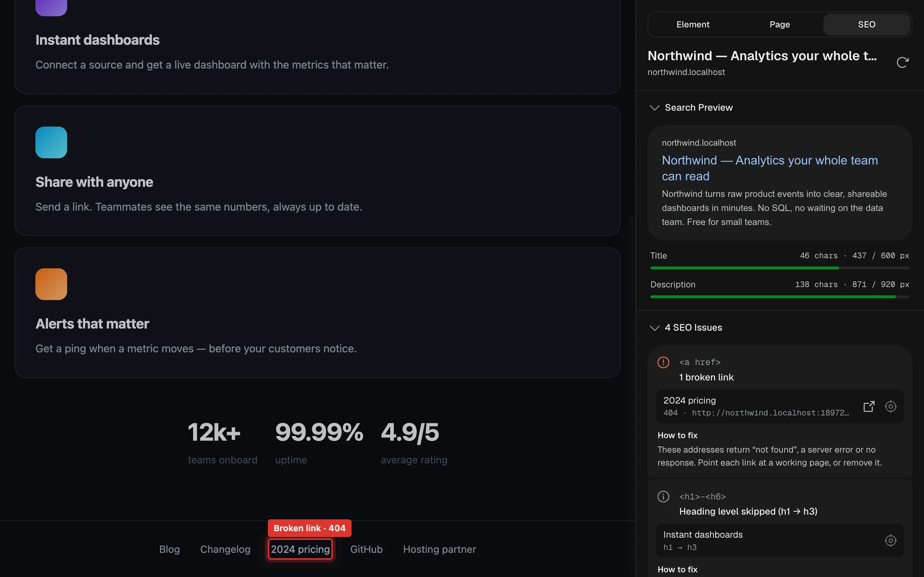Click the red broken link warning icon
The image size is (924, 577).
point(663,362)
